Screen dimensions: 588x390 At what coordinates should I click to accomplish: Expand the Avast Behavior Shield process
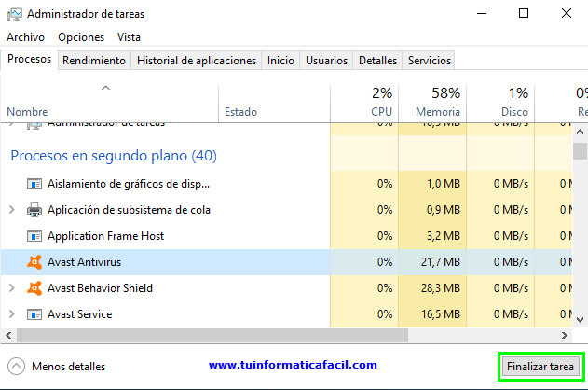click(x=11, y=288)
